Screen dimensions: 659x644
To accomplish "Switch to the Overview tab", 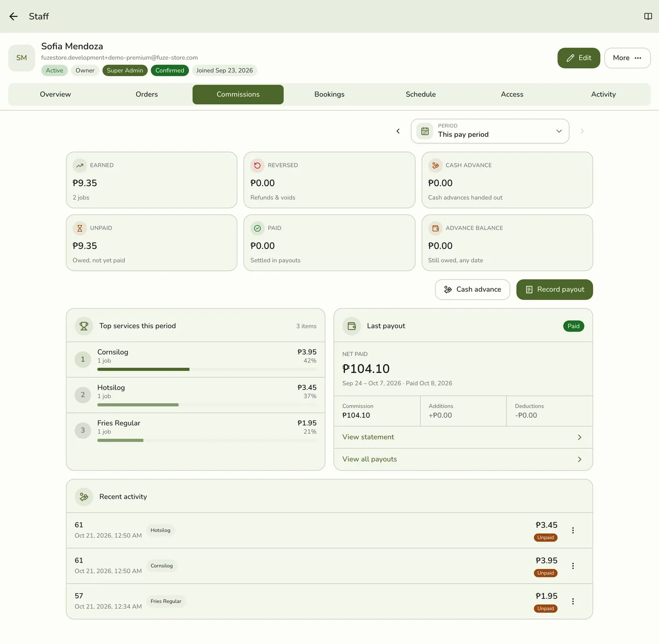I will point(56,95).
